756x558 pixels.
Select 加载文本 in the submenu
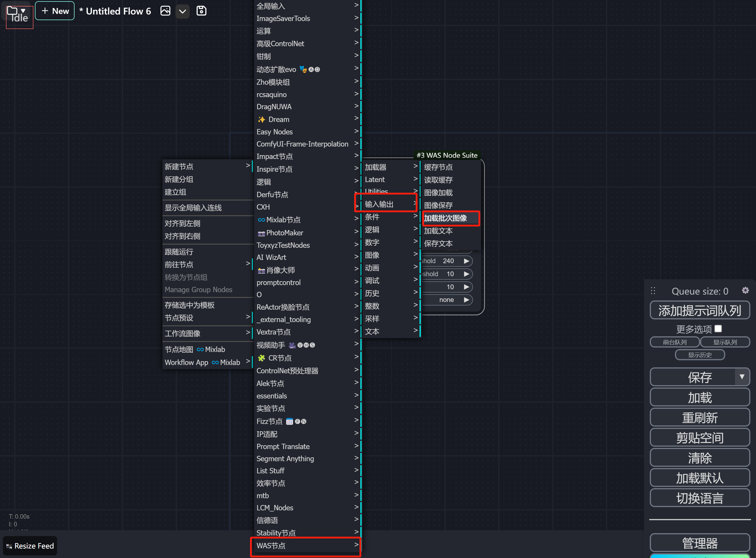451,231
